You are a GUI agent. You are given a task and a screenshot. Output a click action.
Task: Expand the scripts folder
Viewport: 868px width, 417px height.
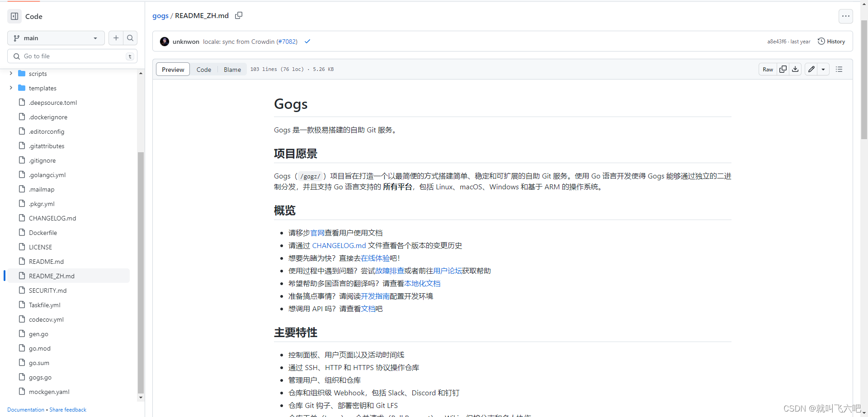pyautogui.click(x=11, y=73)
